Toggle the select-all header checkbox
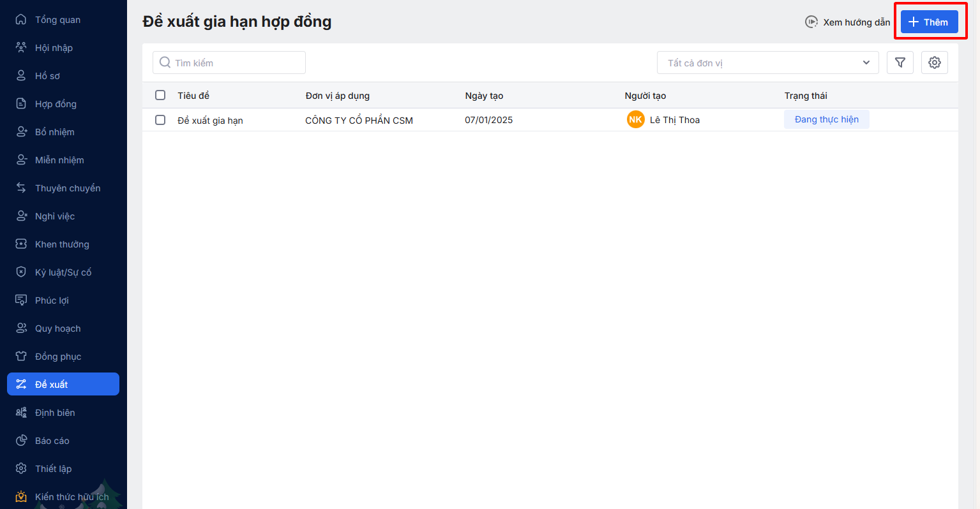Screen dimensions: 980x509 (160, 95)
